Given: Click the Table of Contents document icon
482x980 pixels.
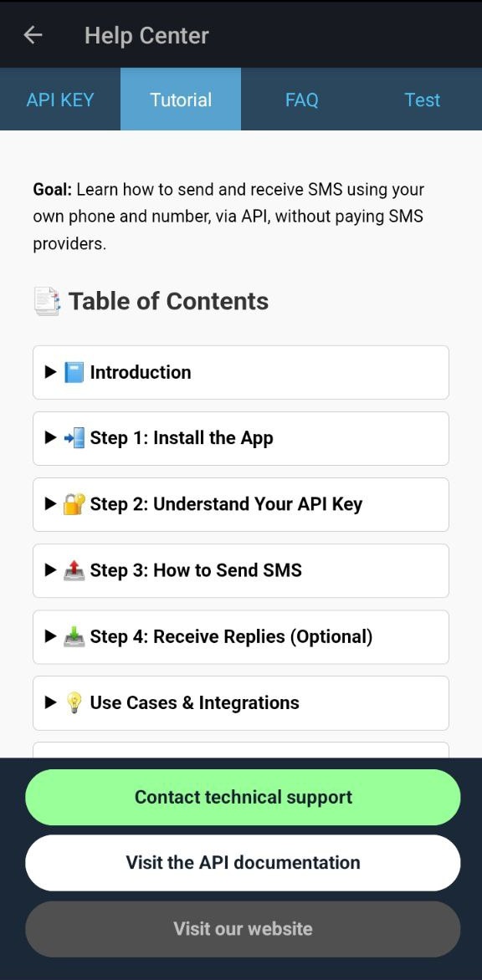Looking at the screenshot, I should coord(47,301).
